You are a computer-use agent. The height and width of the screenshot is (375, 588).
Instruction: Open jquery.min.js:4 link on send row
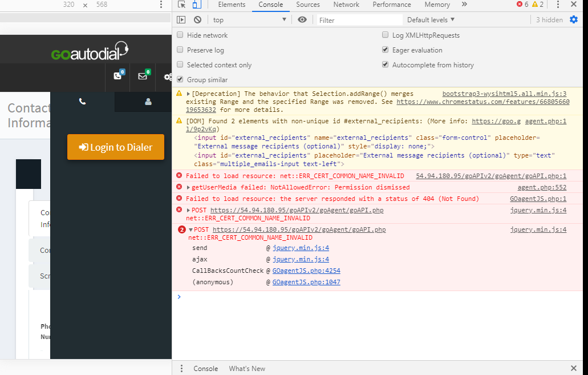point(301,248)
